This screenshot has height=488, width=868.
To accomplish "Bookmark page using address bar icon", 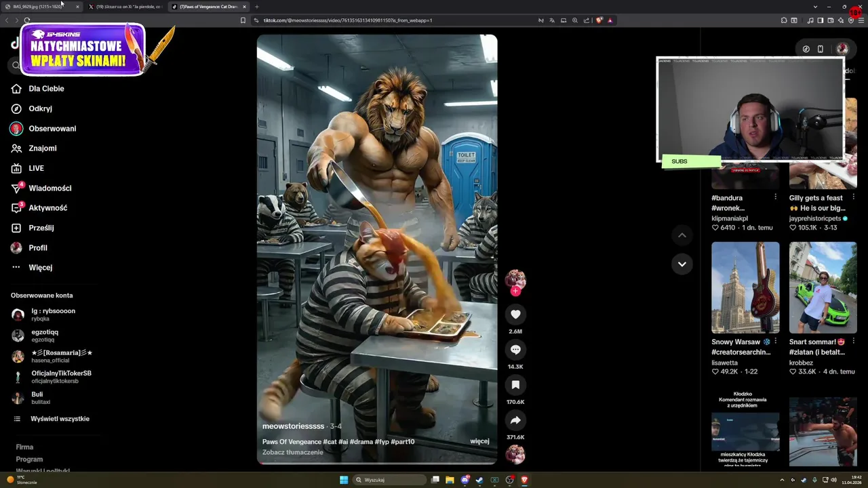I will pyautogui.click(x=243, y=20).
